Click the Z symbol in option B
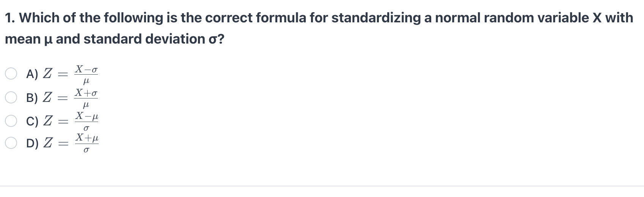Screen dimensions: 644x197 tap(48, 97)
